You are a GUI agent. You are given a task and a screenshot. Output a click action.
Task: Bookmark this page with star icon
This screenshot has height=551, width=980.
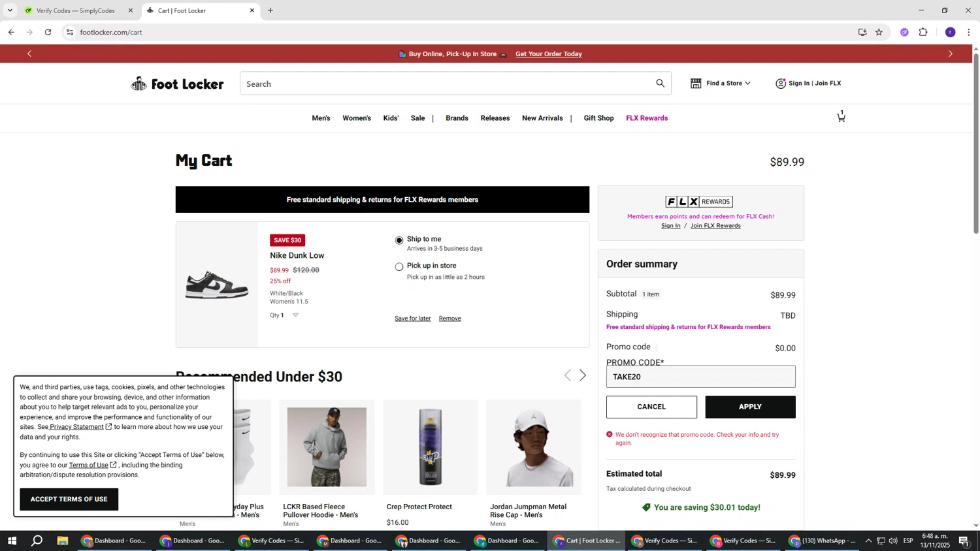point(879,32)
